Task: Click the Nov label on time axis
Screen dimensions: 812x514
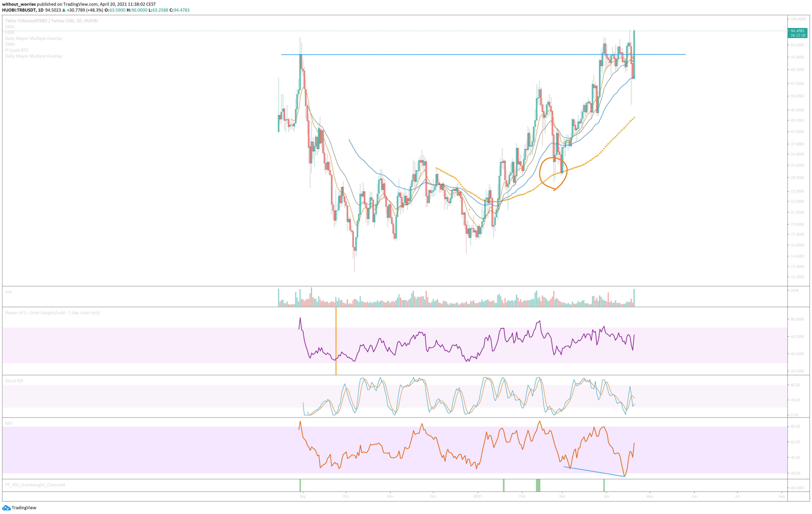Action: (x=390, y=497)
